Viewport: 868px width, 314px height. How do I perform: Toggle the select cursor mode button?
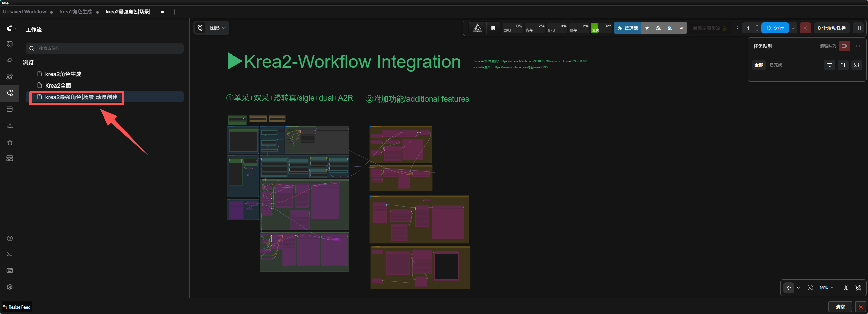click(789, 288)
